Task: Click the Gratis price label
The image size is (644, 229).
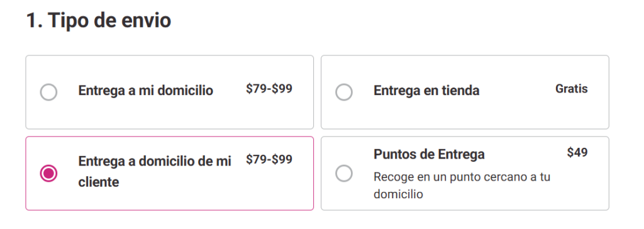Action: coord(571,89)
